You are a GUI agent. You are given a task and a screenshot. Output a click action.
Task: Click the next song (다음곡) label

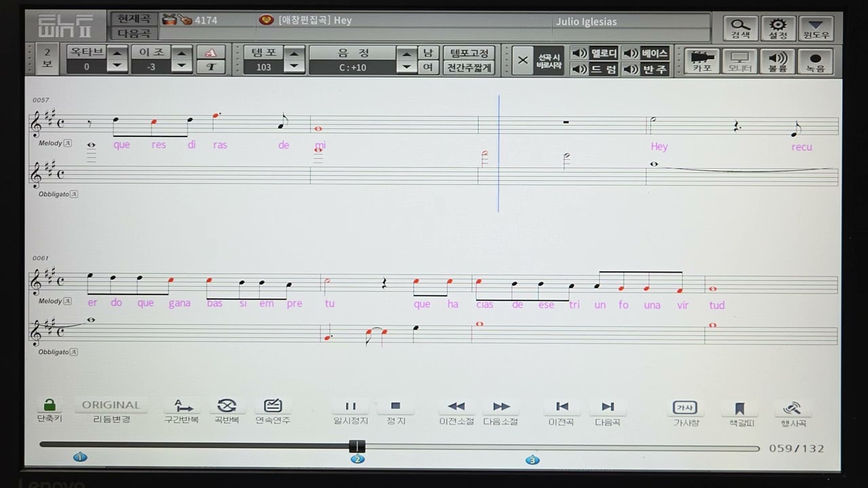(x=134, y=33)
